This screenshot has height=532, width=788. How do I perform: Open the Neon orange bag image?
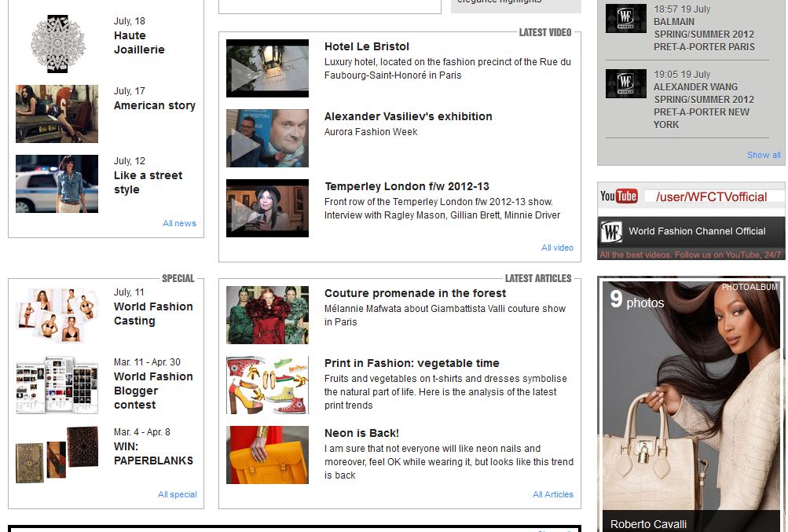coord(267,455)
